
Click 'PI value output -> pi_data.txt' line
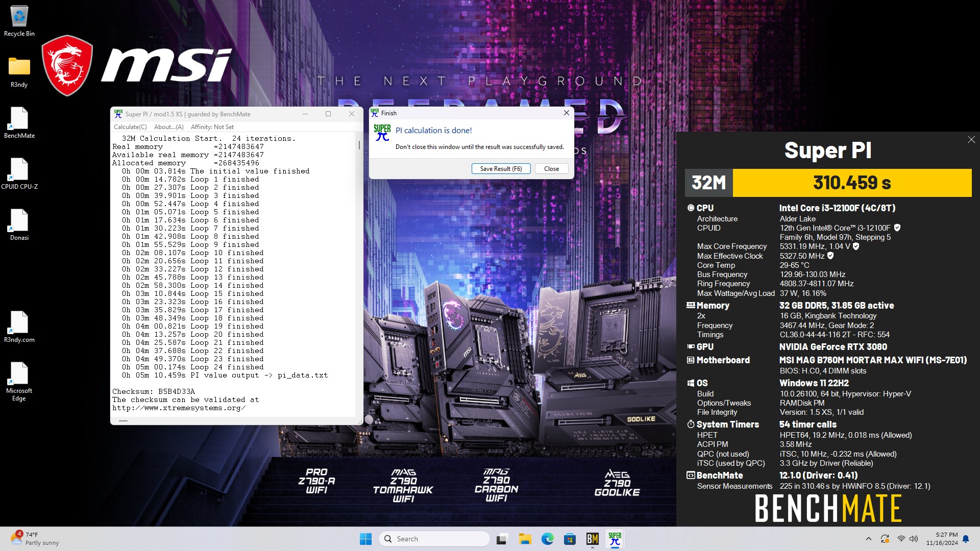point(225,375)
